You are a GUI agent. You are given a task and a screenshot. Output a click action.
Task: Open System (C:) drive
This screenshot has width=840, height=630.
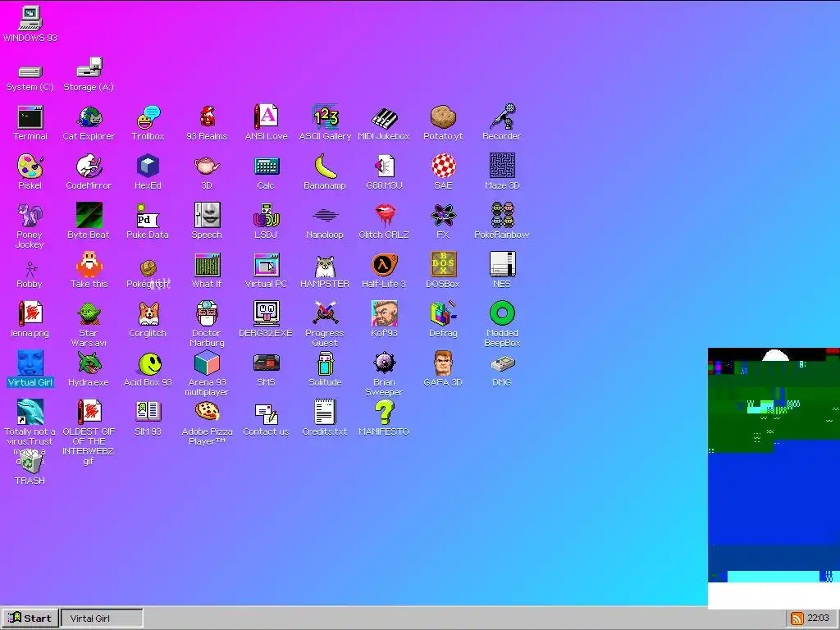coord(30,71)
